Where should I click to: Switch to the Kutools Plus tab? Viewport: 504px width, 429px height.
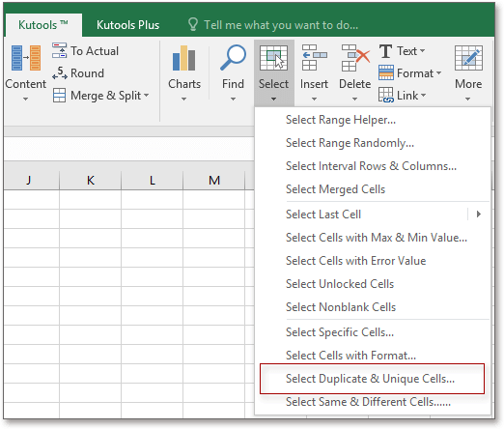point(127,25)
